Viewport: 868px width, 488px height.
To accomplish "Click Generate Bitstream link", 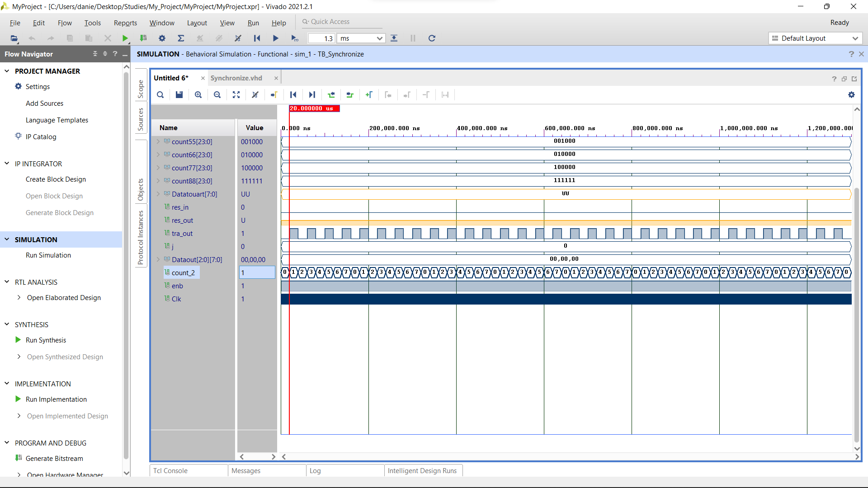I will (54, 458).
